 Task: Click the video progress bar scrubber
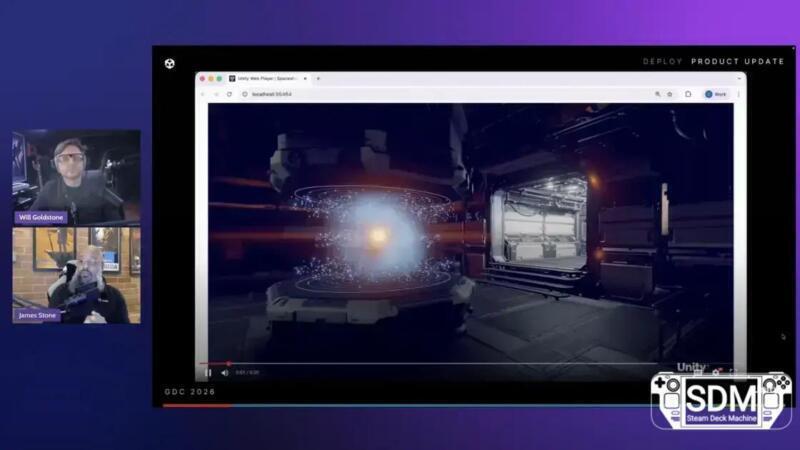pos(228,363)
